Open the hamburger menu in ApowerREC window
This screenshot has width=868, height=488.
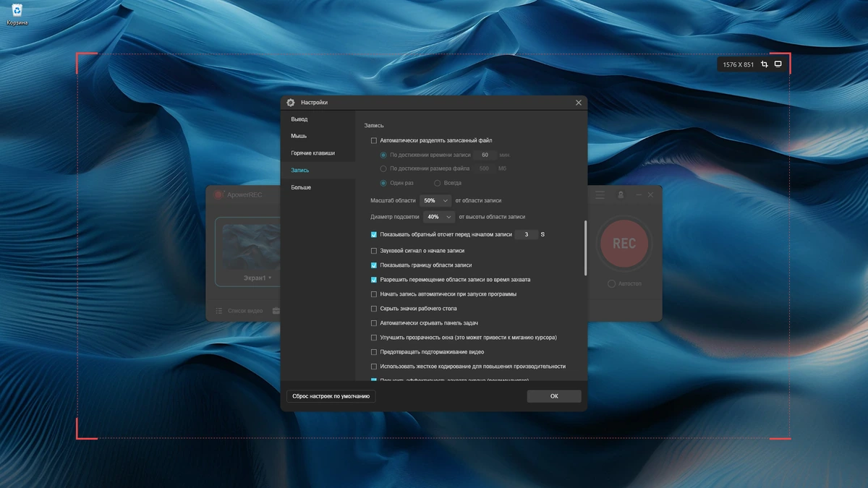coord(600,195)
